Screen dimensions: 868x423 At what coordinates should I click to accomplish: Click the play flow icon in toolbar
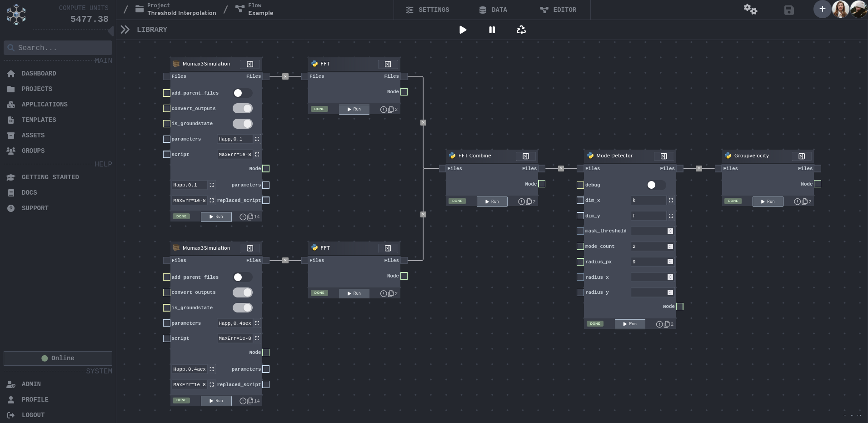(463, 30)
